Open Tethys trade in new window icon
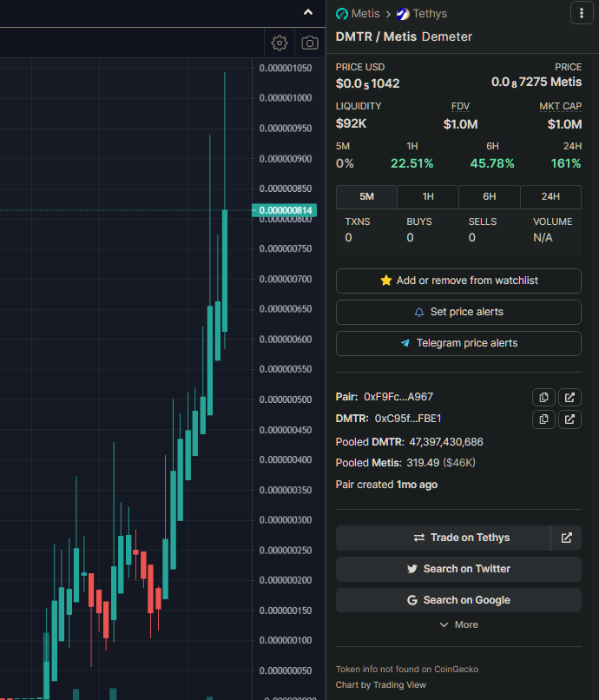The height and width of the screenshot is (700, 599). pos(566,538)
